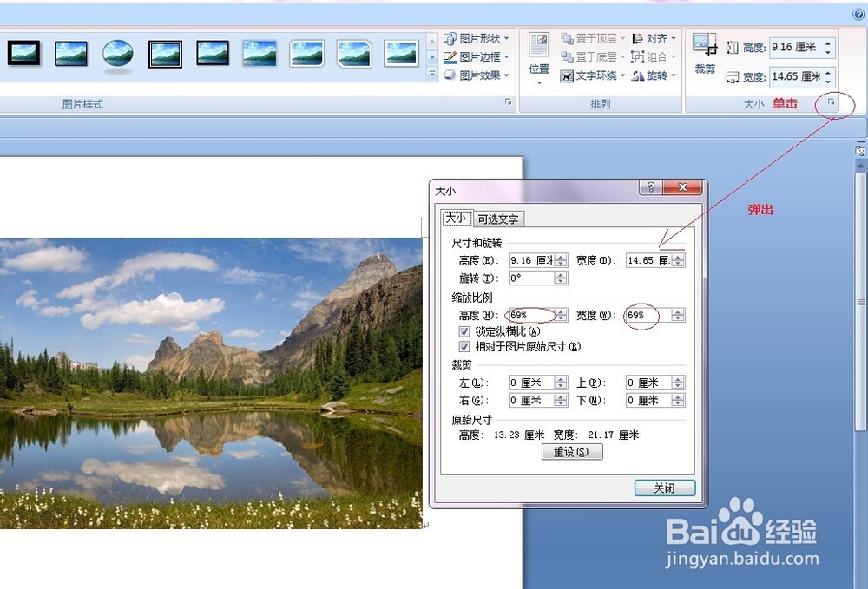The width and height of the screenshot is (868, 589).
Task: Switch to the 可选文字 tab
Action: pos(499,219)
